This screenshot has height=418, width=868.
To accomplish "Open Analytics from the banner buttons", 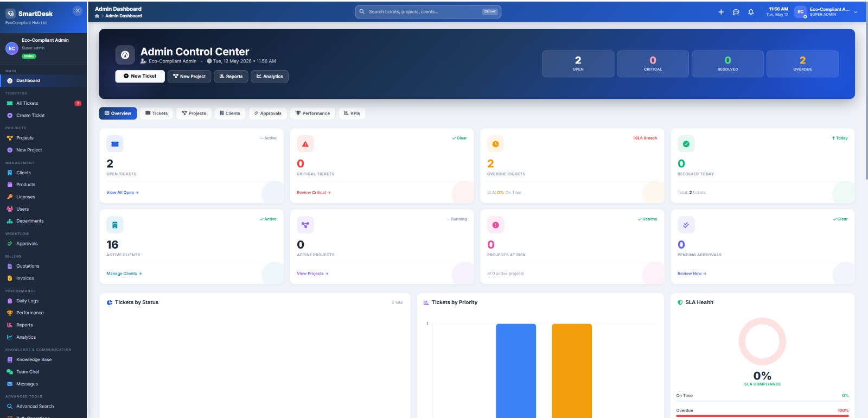I will point(270,77).
